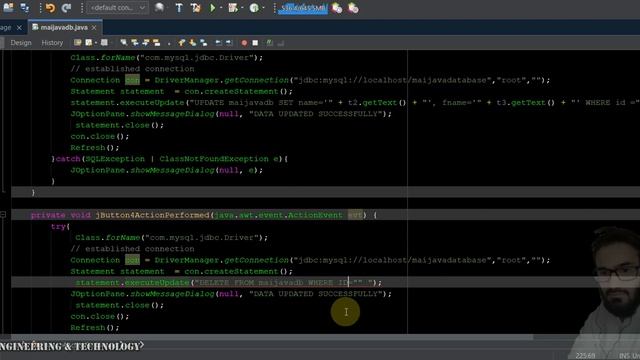This screenshot has height=360, width=640.
Task: Switch to Design view
Action: [21, 42]
